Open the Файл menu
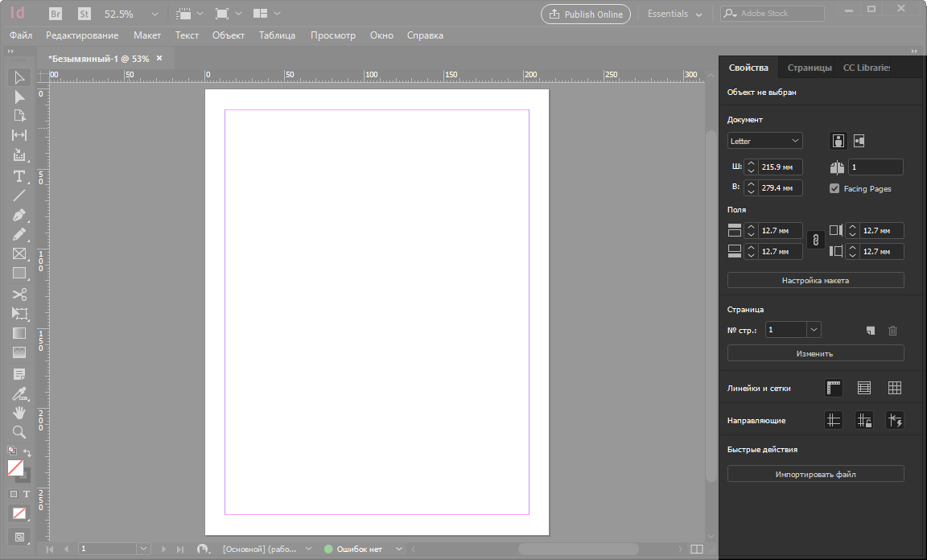Viewport: 927px width, 560px height. 21,35
